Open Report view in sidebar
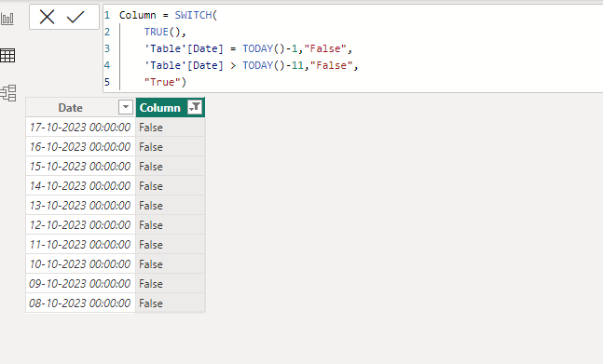603x364 pixels. pyautogui.click(x=7, y=18)
